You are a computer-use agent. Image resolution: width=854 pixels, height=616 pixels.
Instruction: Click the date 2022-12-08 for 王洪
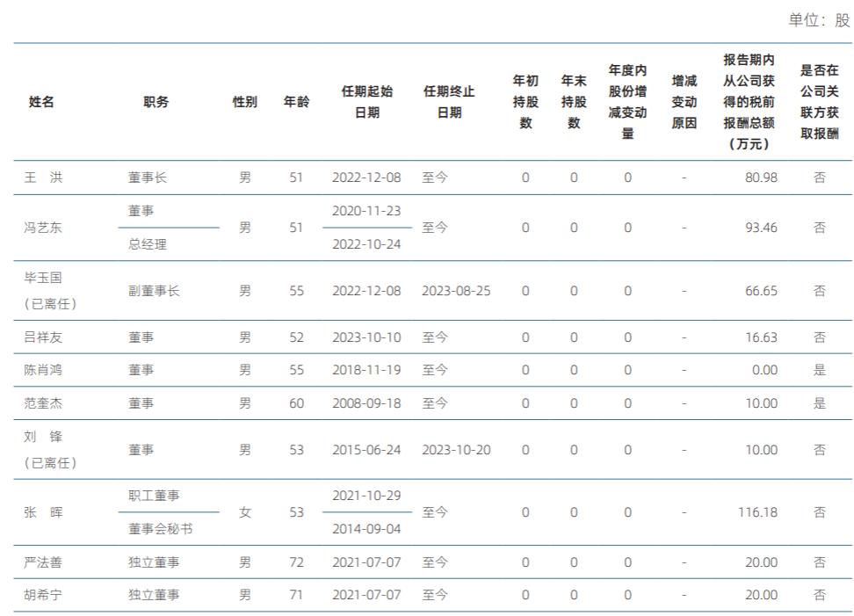366,177
